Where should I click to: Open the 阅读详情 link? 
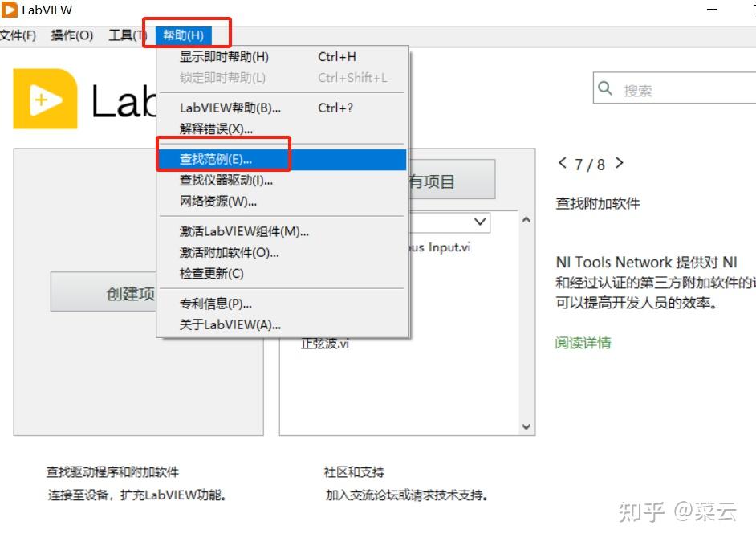pyautogui.click(x=583, y=343)
